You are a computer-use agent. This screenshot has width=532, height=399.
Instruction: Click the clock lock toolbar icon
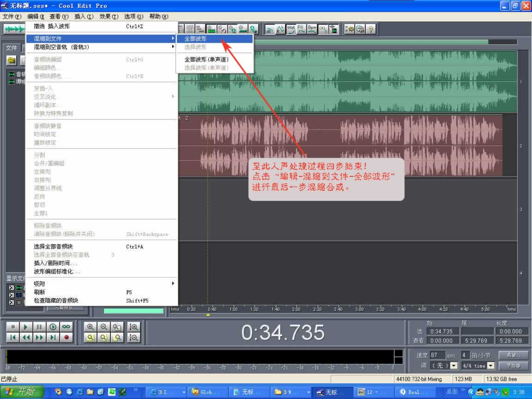click(x=360, y=30)
